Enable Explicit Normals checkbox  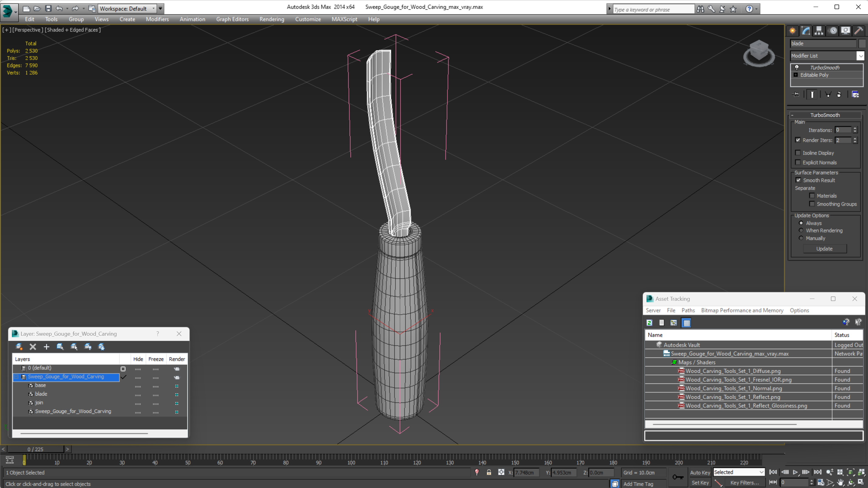(798, 162)
